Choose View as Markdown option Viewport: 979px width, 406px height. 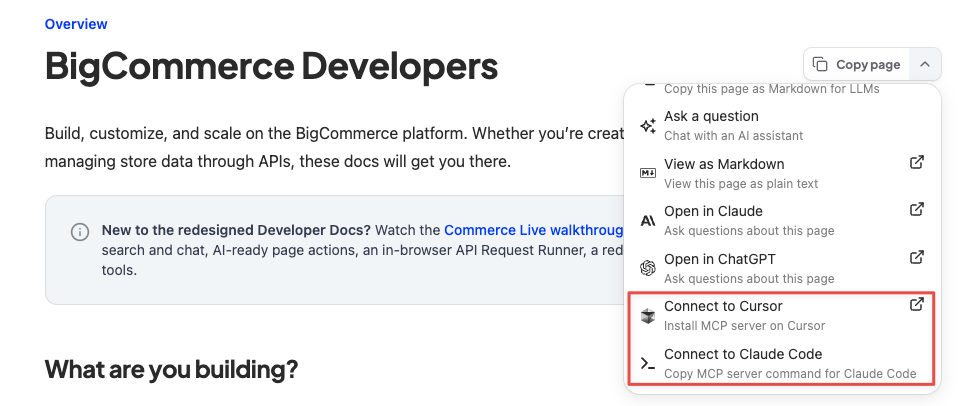(782, 173)
